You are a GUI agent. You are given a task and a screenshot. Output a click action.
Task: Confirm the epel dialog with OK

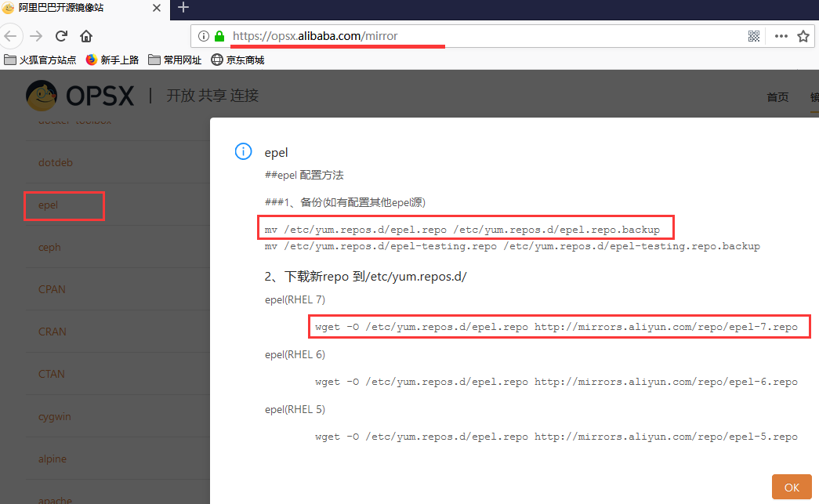tap(792, 487)
